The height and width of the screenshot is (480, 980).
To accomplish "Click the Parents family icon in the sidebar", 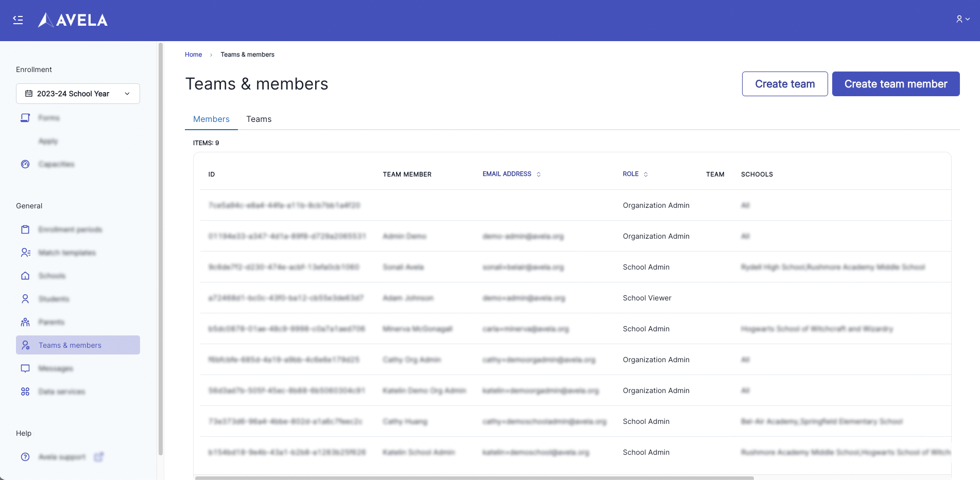I will point(25,322).
